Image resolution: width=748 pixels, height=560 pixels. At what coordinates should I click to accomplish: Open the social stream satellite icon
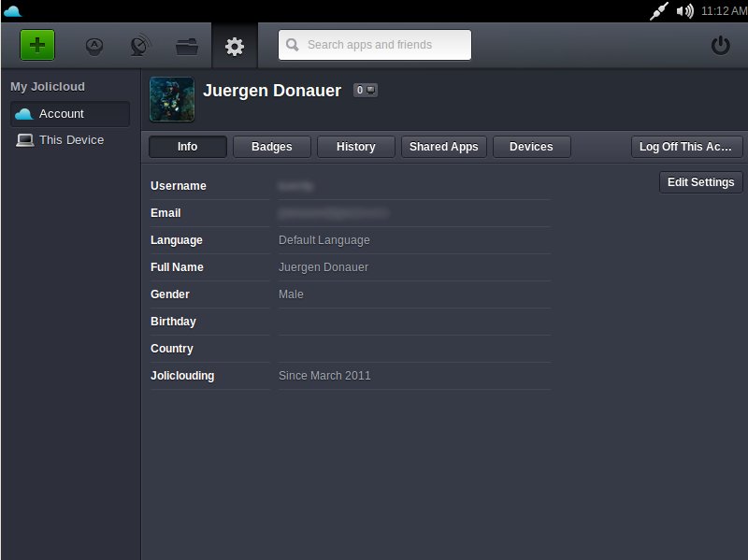[x=140, y=46]
